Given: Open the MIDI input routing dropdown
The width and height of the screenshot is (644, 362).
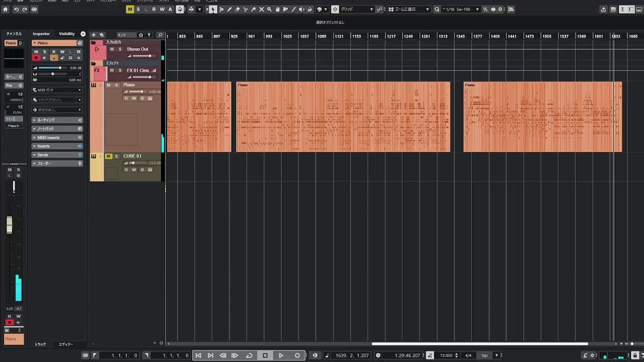Looking at the screenshot, I should [57, 90].
